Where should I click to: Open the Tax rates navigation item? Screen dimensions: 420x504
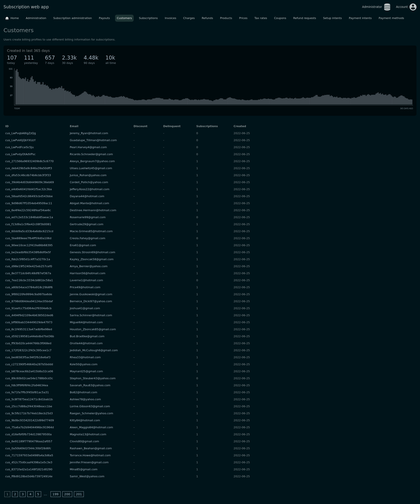[x=261, y=18]
